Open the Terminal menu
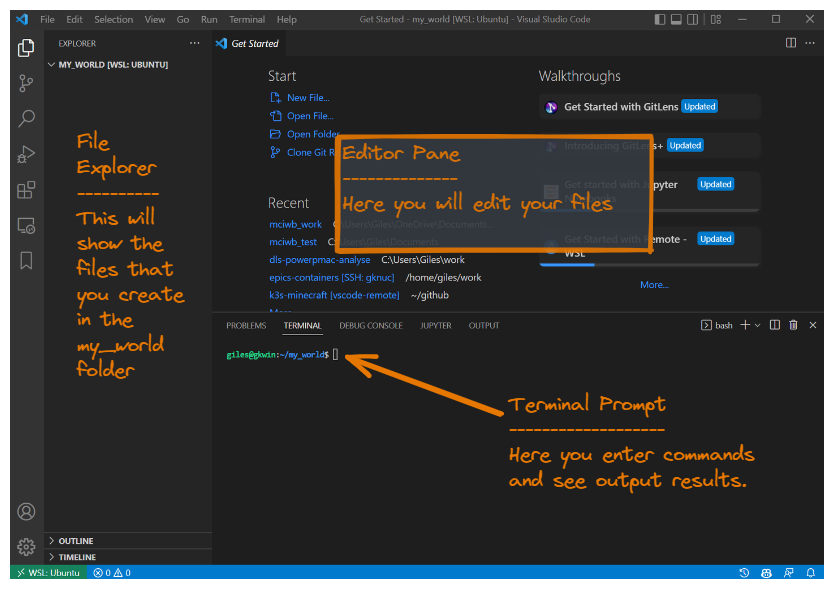834x589 pixels. point(247,19)
